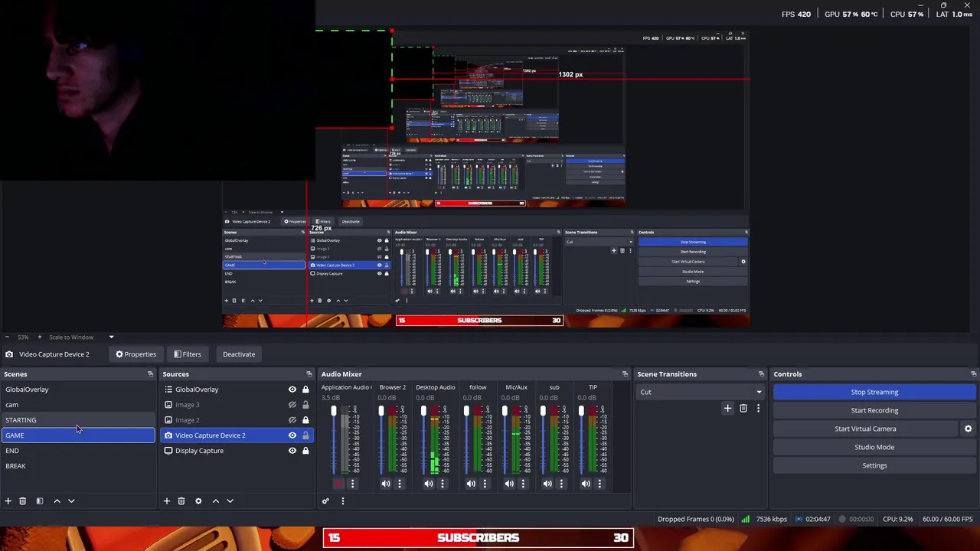Screen dimensions: 980x551
Task: Deactivate the Video Capture Device 2
Action: click(x=239, y=354)
